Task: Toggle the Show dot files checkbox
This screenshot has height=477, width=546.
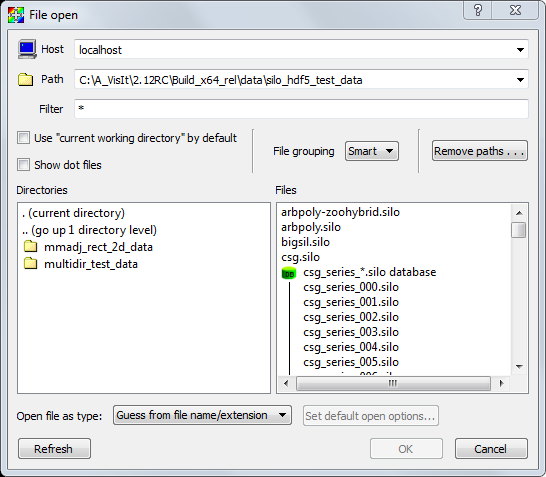Action: point(24,164)
